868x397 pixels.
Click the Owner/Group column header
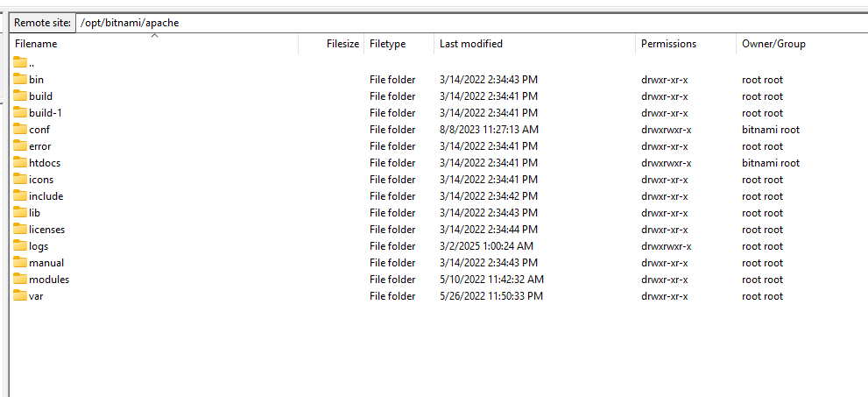point(773,44)
